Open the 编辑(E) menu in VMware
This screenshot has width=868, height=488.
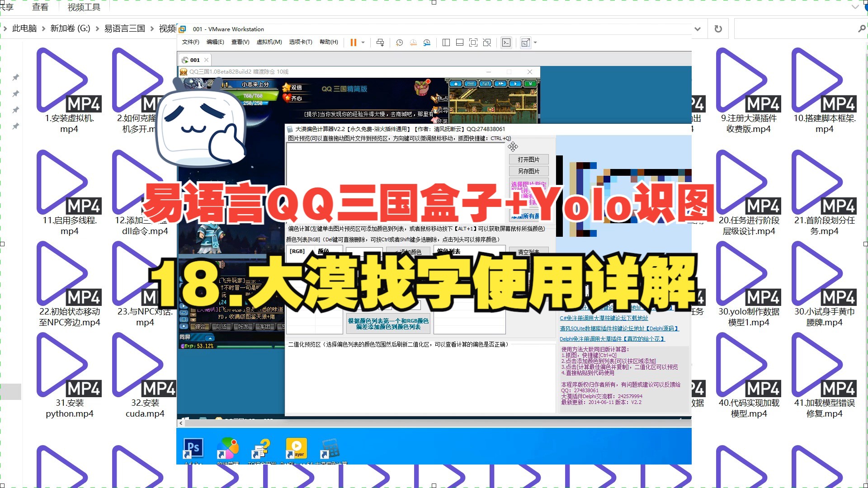click(215, 42)
